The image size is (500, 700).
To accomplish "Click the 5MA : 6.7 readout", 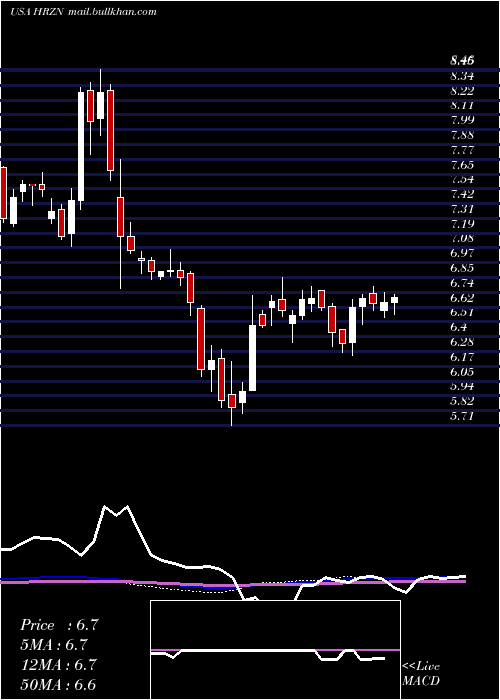I will (54, 645).
